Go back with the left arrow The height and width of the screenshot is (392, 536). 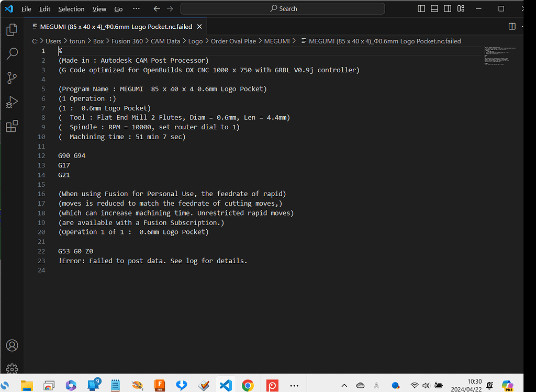[157, 8]
